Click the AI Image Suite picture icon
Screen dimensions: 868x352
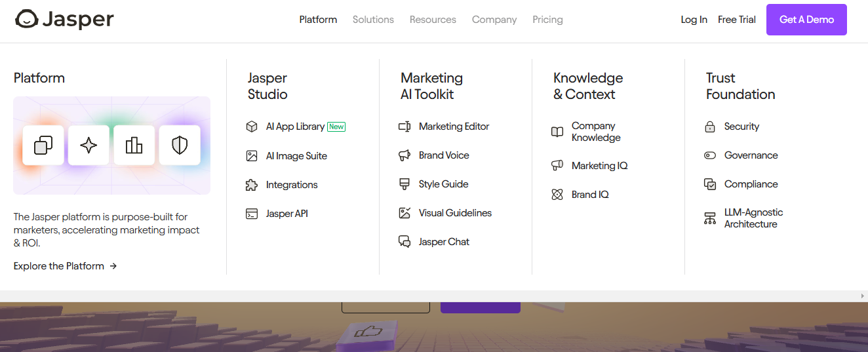point(252,156)
